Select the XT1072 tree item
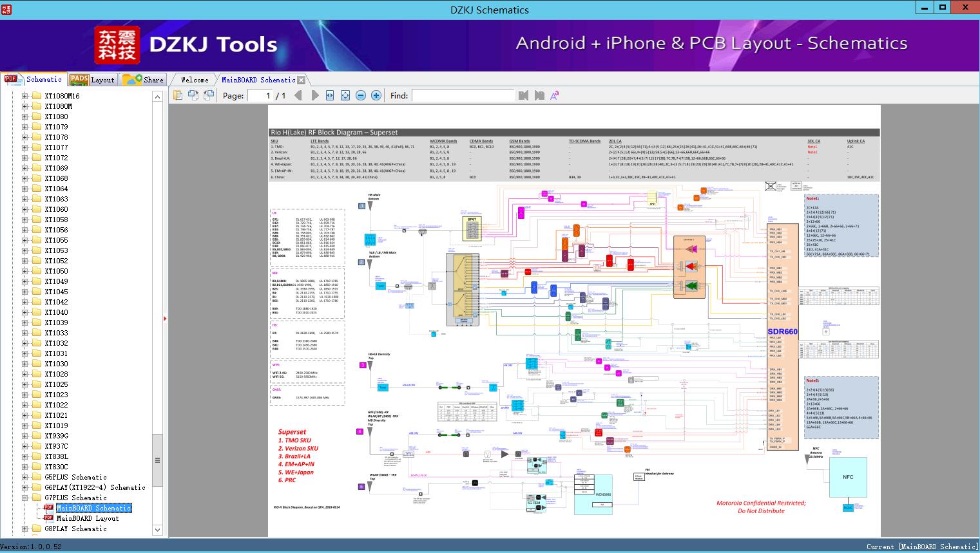This screenshot has width=980, height=553. 56,158
